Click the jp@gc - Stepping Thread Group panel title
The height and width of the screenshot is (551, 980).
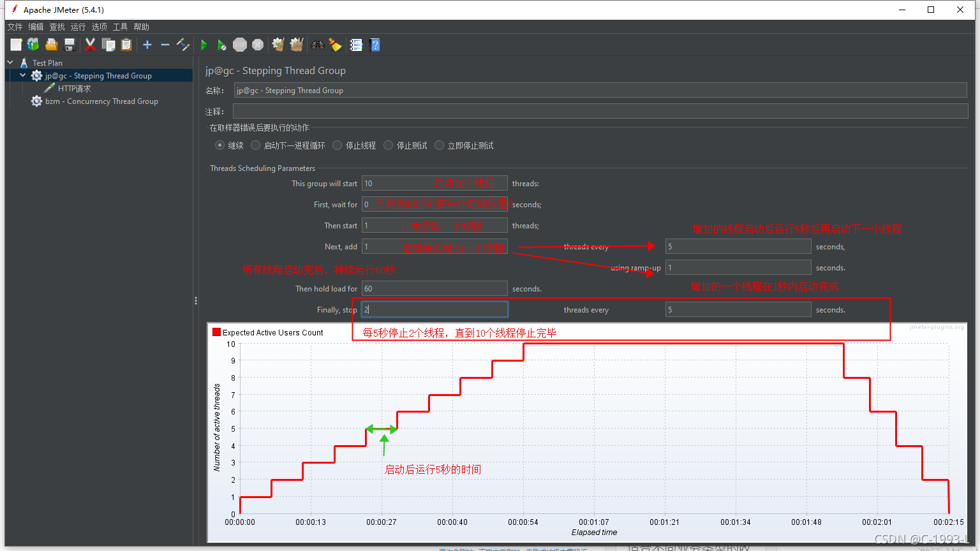(x=275, y=70)
